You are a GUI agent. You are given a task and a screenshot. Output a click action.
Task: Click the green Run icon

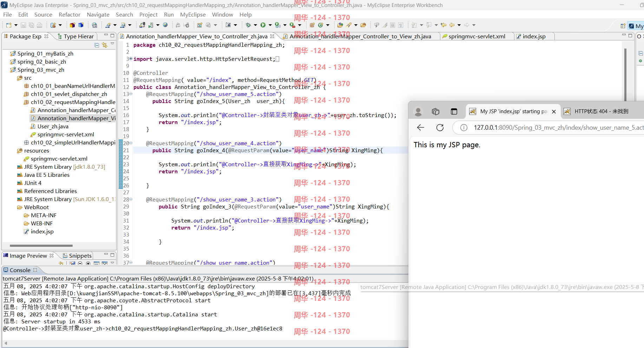263,25
